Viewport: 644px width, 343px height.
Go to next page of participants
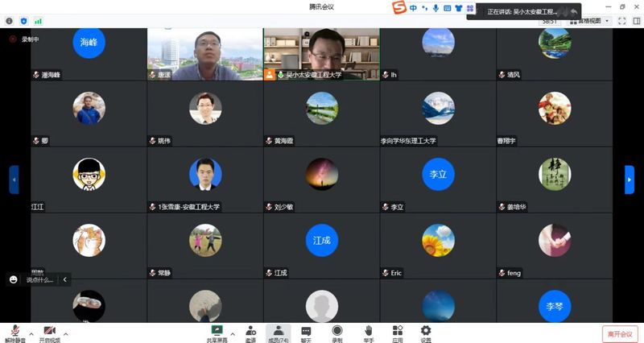click(630, 180)
